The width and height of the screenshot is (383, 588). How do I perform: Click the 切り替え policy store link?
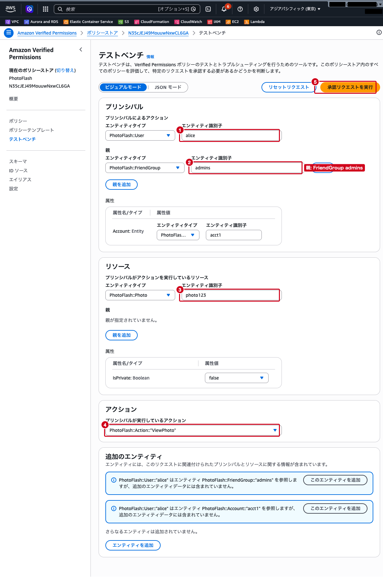pos(65,70)
